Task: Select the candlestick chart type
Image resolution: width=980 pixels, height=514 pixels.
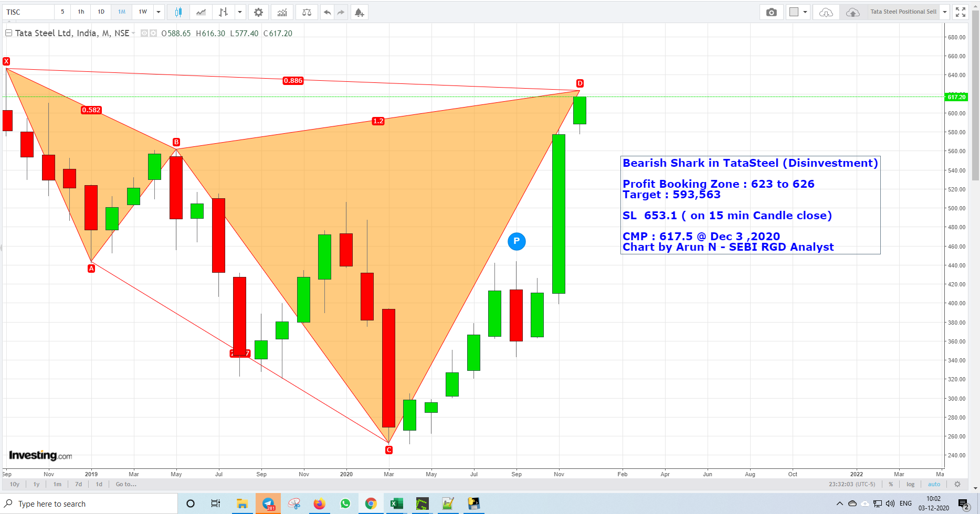Action: click(x=178, y=12)
